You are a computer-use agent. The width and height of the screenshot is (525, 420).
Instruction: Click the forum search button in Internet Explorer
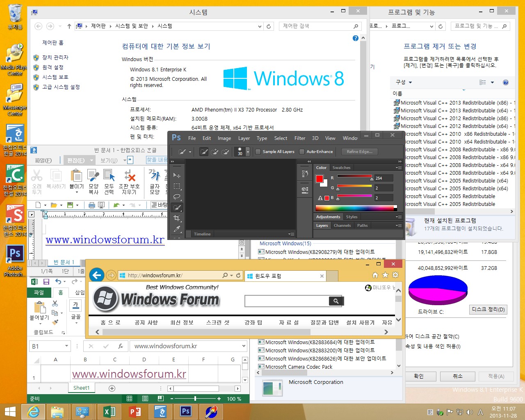point(336,301)
